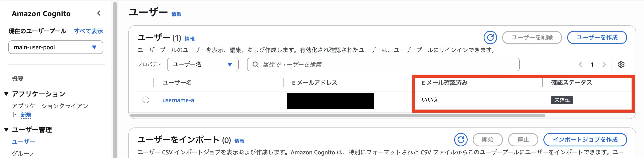Image resolution: width=644 pixels, height=158 pixels.
Task: Refresh the import jobs list
Action: pyautogui.click(x=460, y=139)
